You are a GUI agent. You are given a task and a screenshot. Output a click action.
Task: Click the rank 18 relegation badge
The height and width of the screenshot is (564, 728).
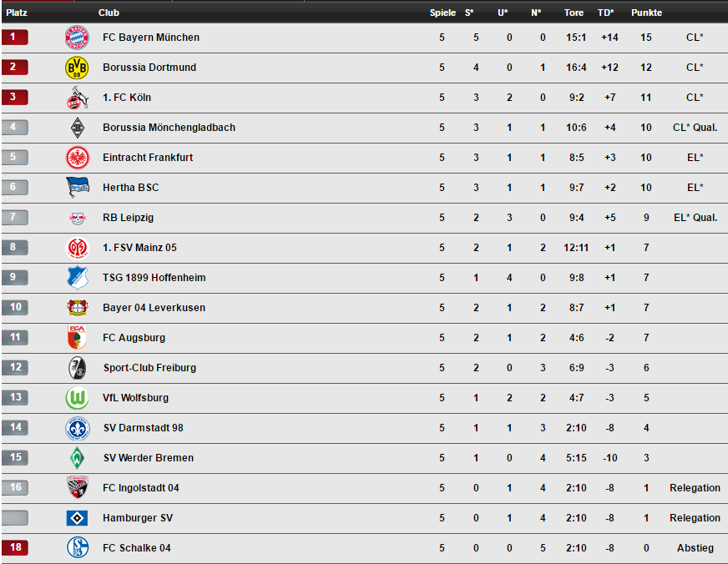[x=14, y=547]
